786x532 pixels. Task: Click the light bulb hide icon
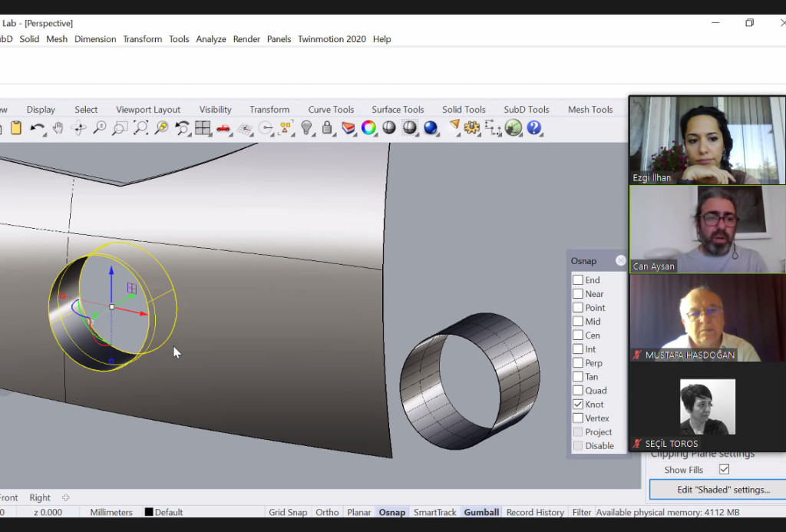pos(307,128)
